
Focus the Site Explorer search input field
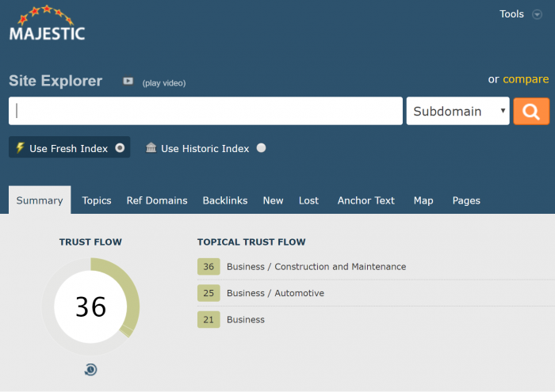click(x=205, y=111)
